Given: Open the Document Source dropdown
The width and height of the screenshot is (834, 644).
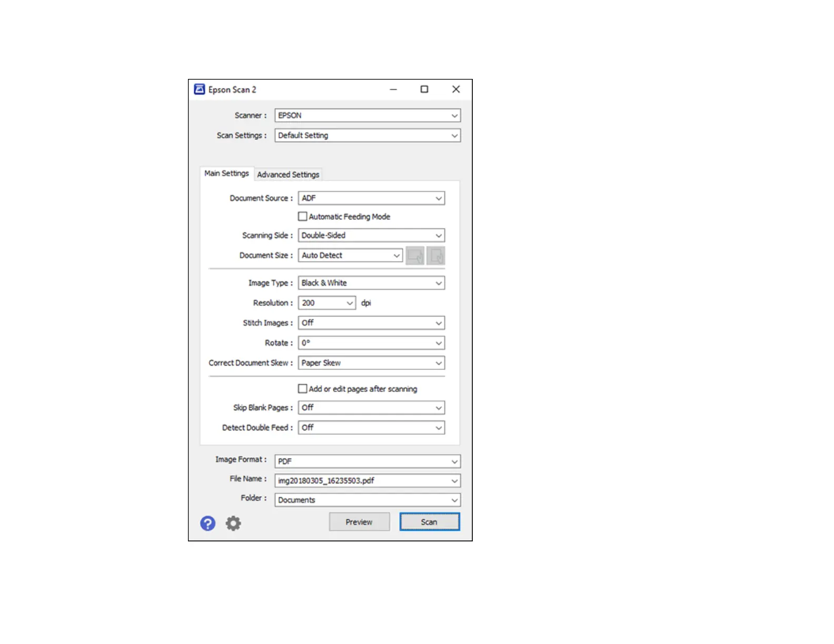Looking at the screenshot, I should (372, 198).
